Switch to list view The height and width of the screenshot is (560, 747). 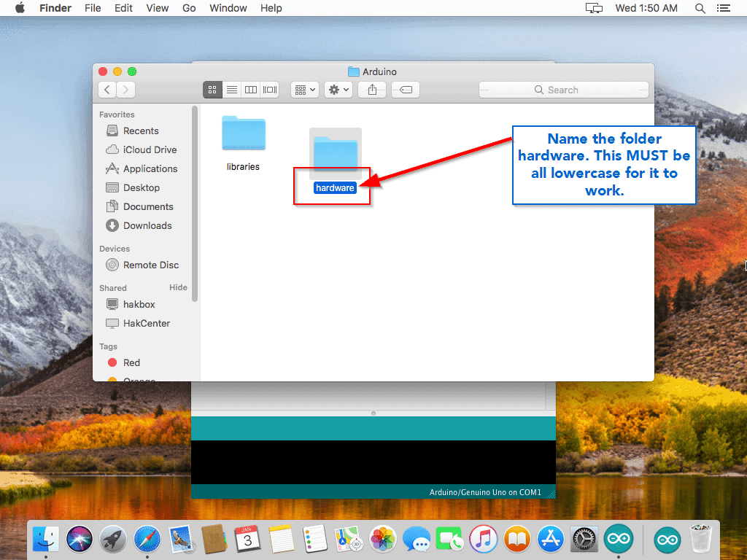click(x=232, y=90)
